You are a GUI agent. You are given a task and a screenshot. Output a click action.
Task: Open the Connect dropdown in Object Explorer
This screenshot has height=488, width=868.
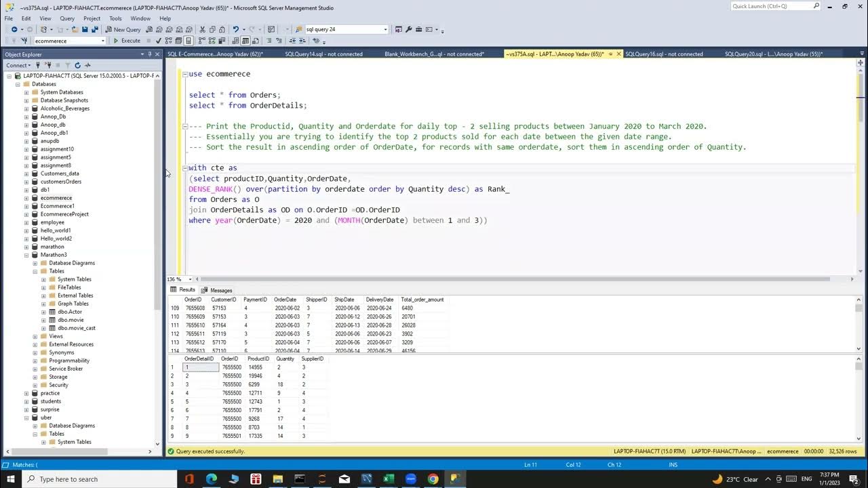(x=18, y=65)
